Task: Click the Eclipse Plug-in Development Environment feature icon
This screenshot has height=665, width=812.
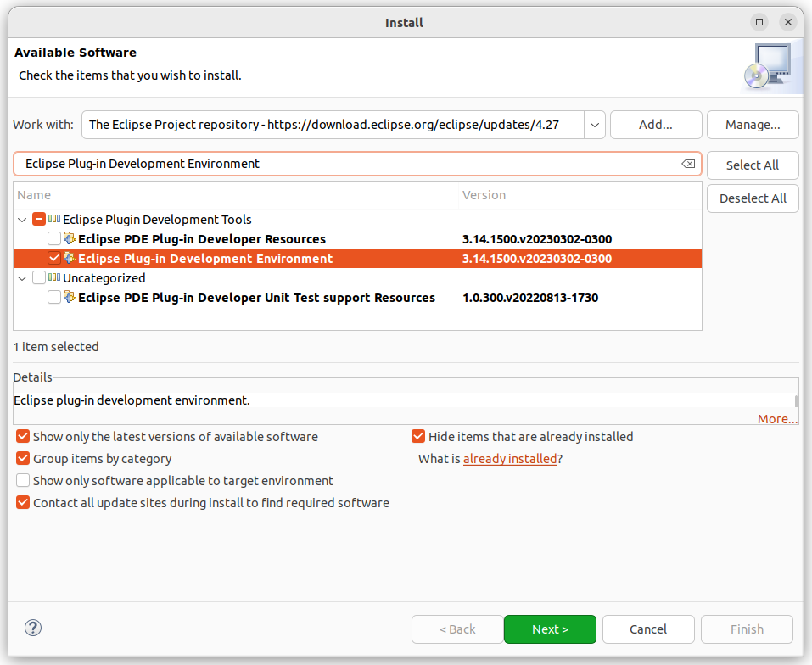Action: pyautogui.click(x=70, y=258)
